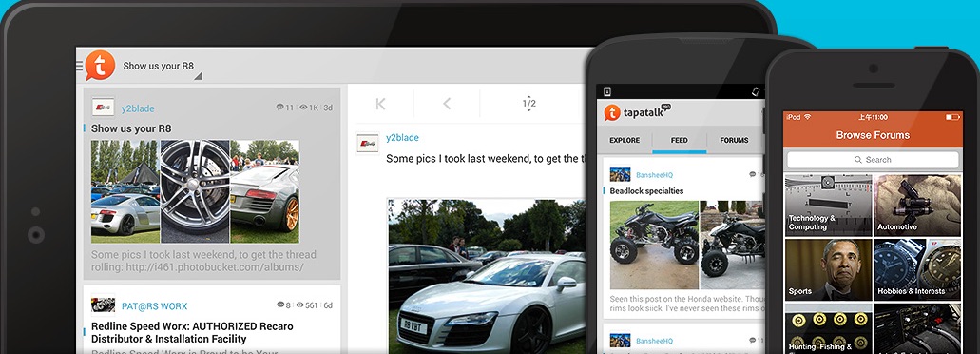This screenshot has height=354, width=980.
Task: Open the Automotive category tile
Action: pyautogui.click(x=917, y=206)
